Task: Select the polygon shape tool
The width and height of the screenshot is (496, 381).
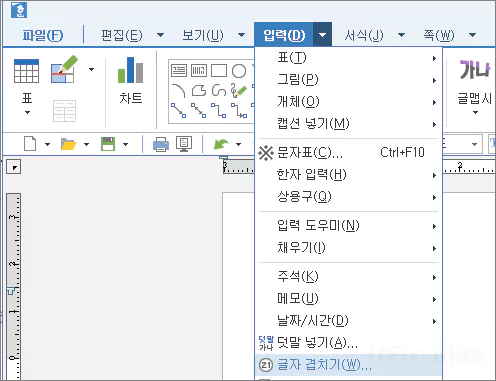Action: 199,90
